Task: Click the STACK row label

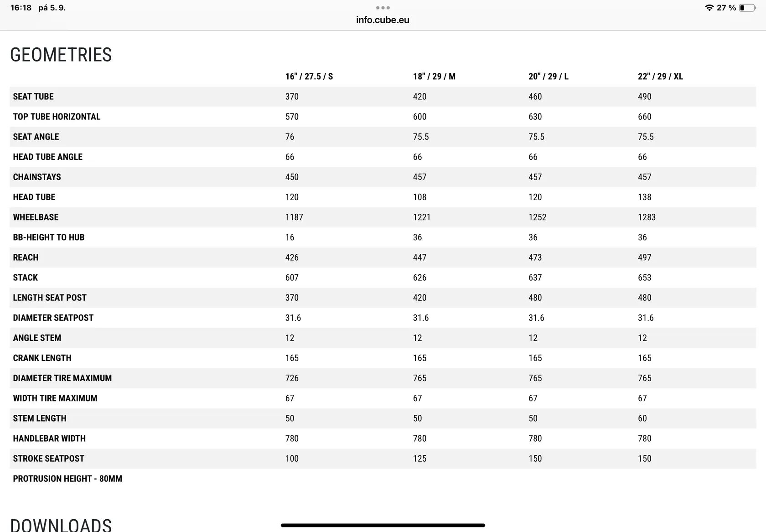Action: click(26, 278)
